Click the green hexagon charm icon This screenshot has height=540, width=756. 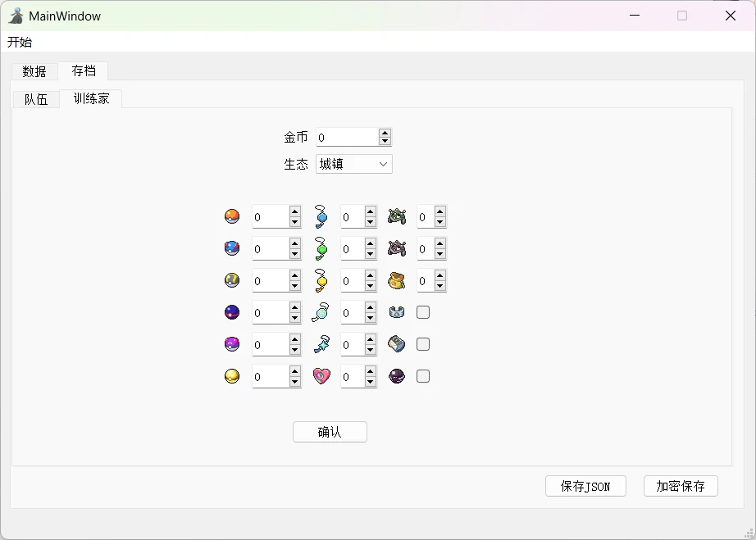tap(321, 248)
